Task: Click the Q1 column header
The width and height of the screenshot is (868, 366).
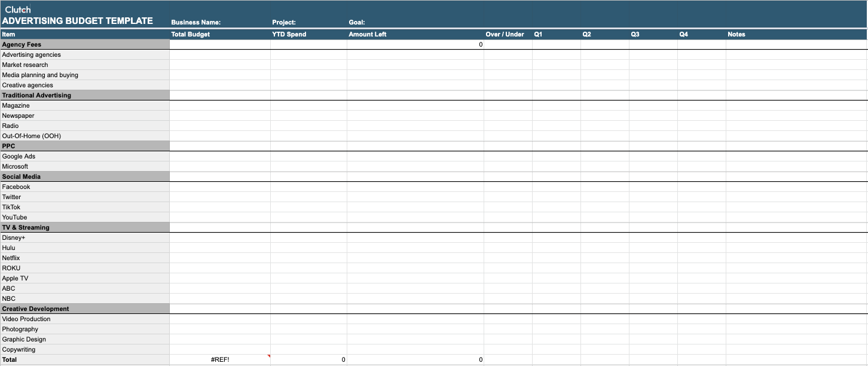Action: [x=537, y=34]
